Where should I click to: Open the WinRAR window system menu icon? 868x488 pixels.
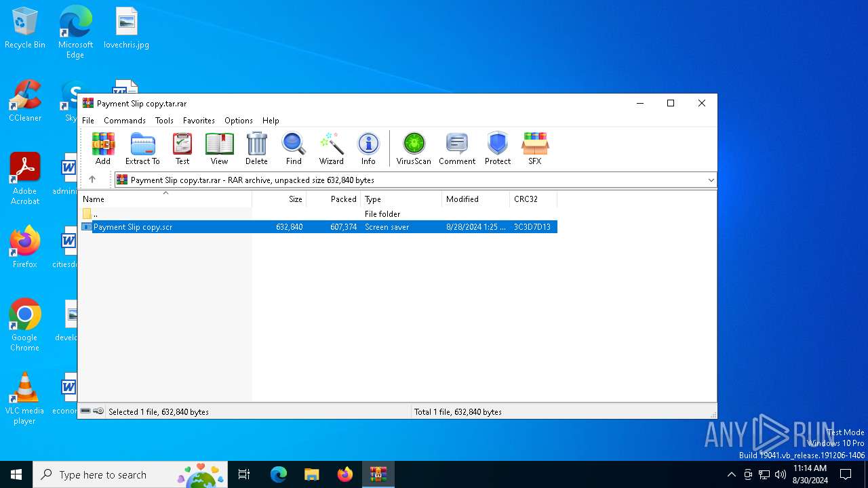click(x=88, y=103)
